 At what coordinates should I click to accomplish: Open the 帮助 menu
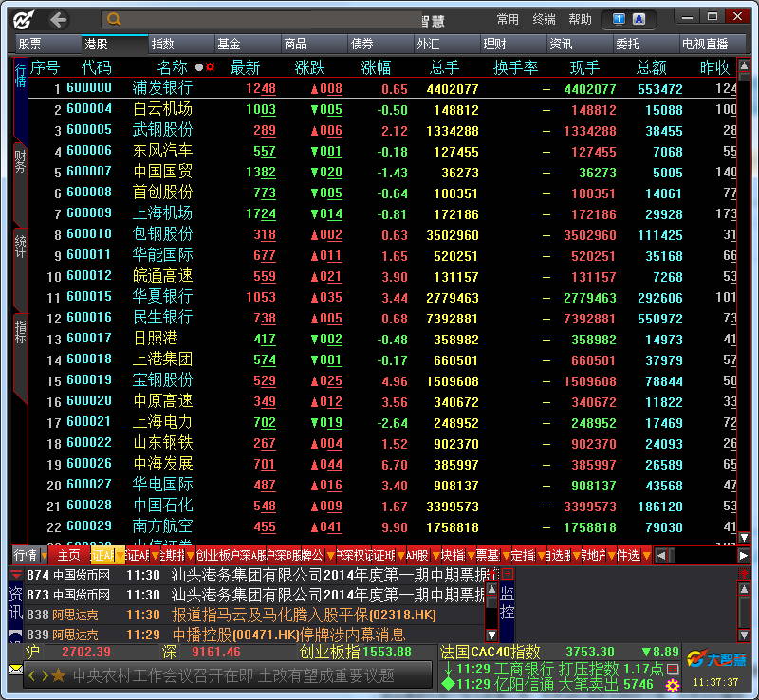pyautogui.click(x=580, y=19)
